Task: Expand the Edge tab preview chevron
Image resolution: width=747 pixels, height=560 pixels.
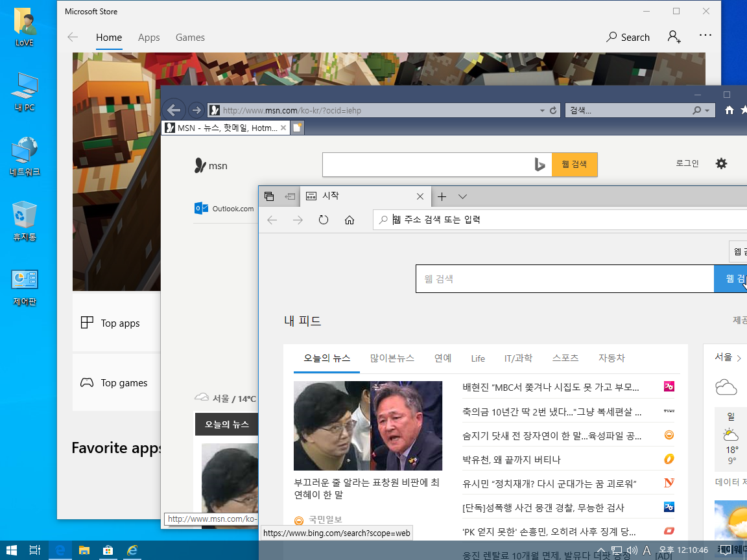Action: (462, 196)
